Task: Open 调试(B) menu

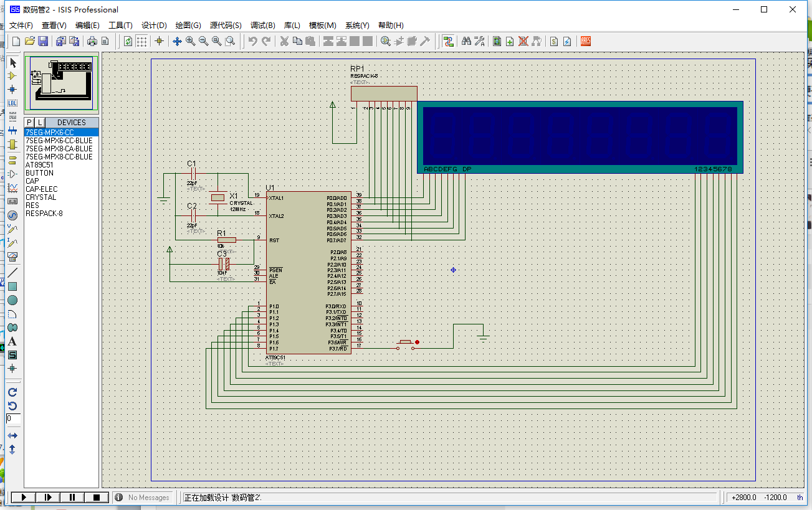Action: [x=262, y=26]
